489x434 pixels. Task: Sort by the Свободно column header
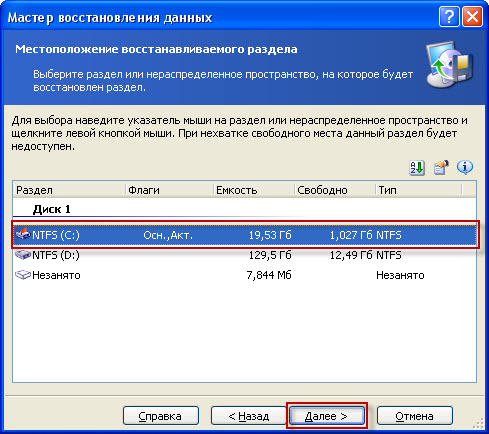(335, 190)
